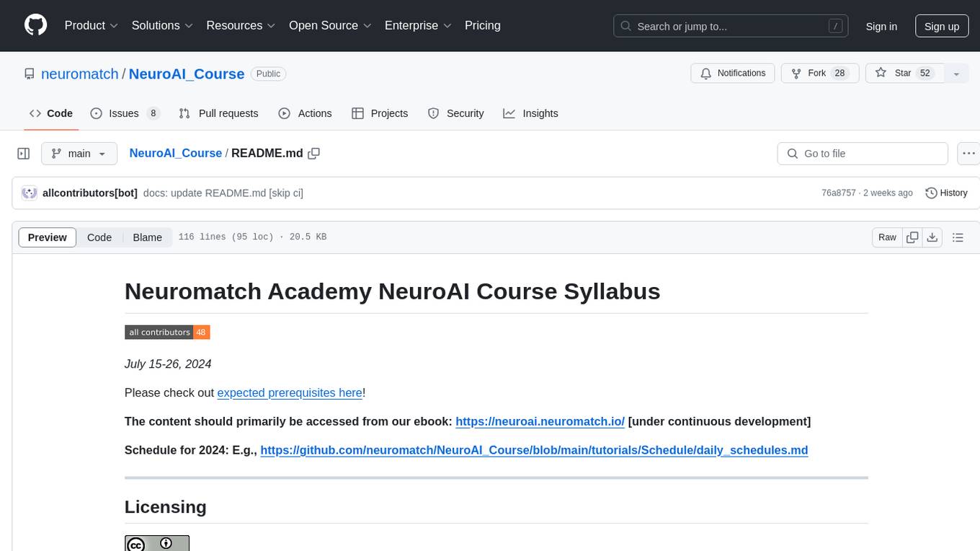Switch to the Actions tab
The image size is (980, 551).
(x=305, y=113)
